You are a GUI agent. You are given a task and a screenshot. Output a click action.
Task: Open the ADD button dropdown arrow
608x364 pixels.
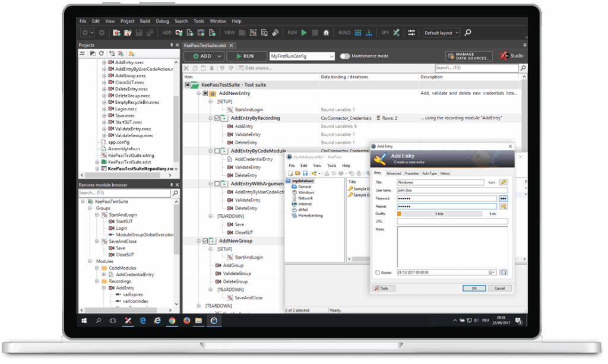click(x=219, y=56)
